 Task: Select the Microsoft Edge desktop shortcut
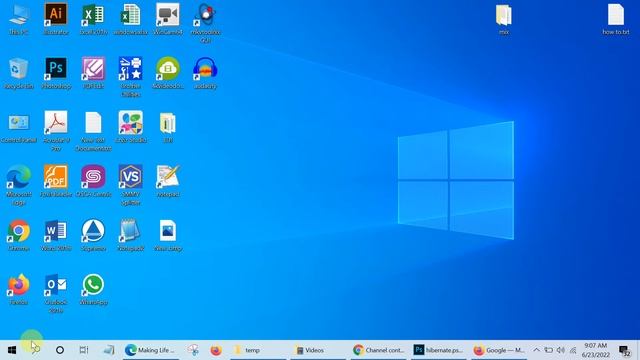coord(19,185)
